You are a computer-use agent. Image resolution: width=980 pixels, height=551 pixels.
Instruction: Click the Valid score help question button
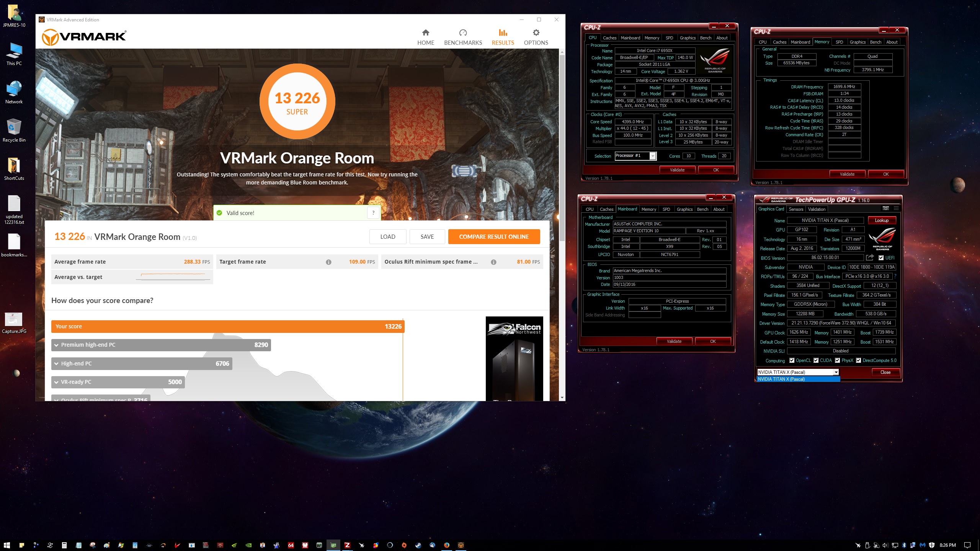(x=373, y=213)
